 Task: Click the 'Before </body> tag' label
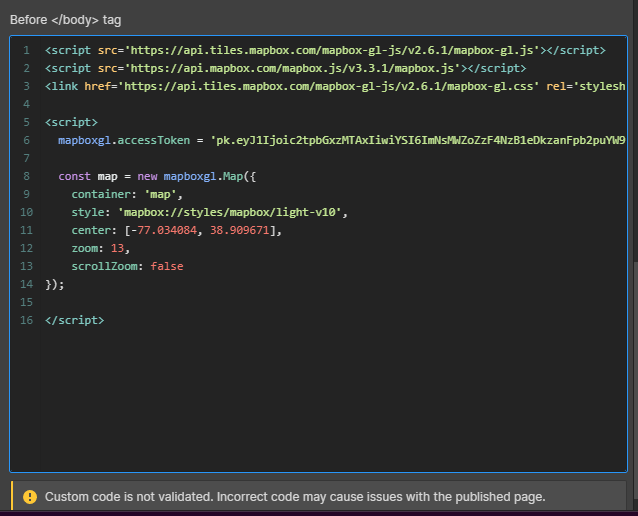66,20
